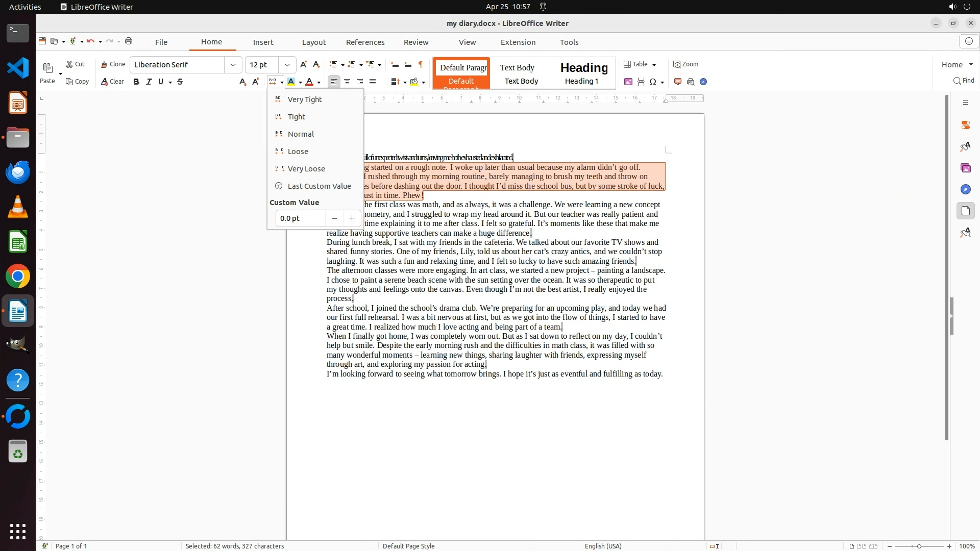Click the Insert Comment icon
Viewport: 980px width, 551px height.
678,82
